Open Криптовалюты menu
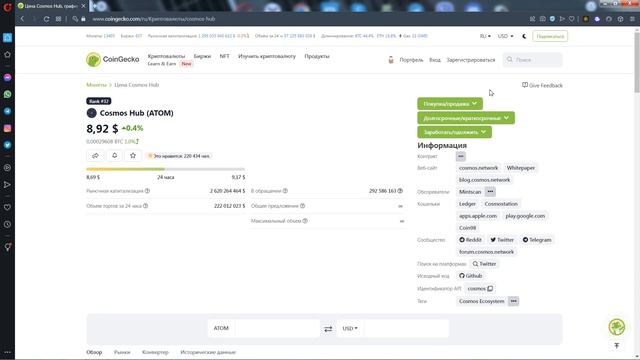 click(166, 56)
